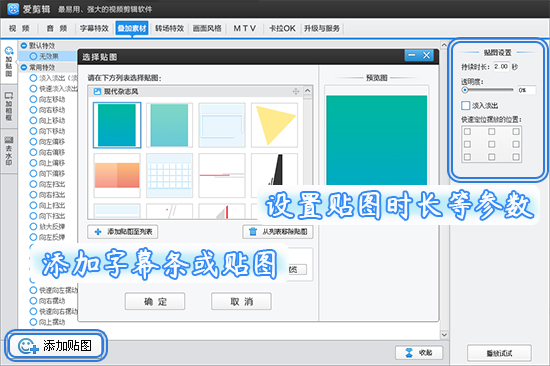The height and width of the screenshot is (366, 550).
Task: Click the preview-play button under sticker settings
Action: [x=499, y=353]
